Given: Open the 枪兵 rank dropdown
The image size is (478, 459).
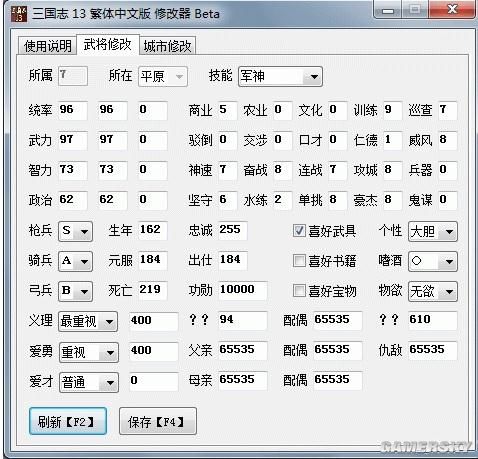Looking at the screenshot, I should [75, 231].
